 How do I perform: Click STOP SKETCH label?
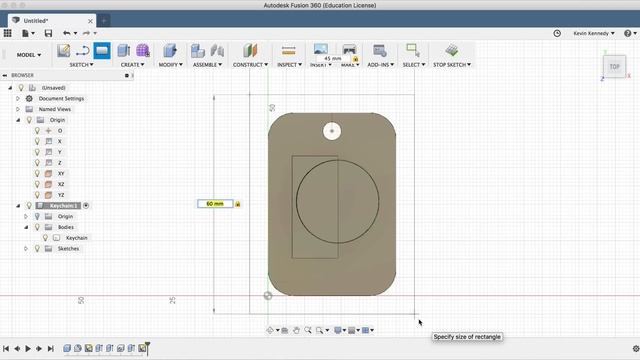pyautogui.click(x=452, y=65)
